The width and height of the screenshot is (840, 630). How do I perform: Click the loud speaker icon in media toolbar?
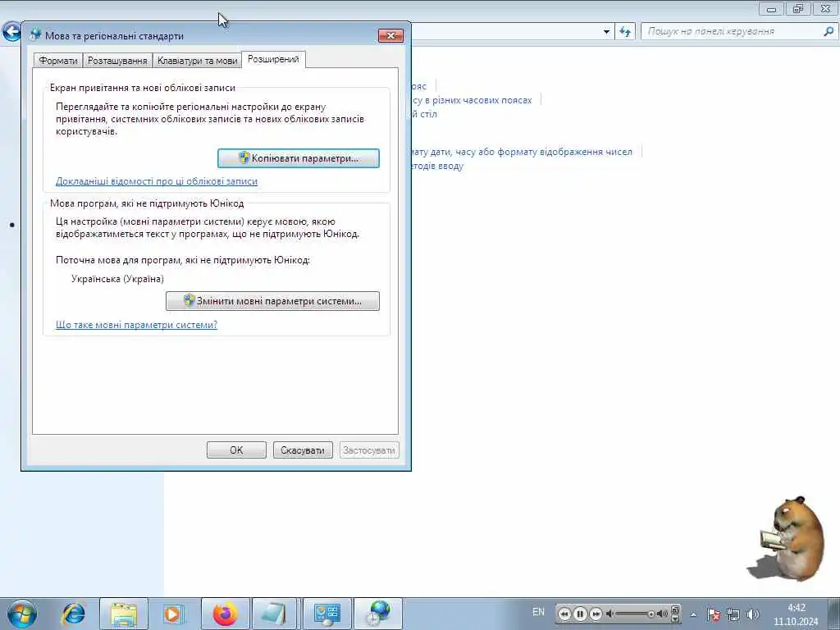[663, 614]
